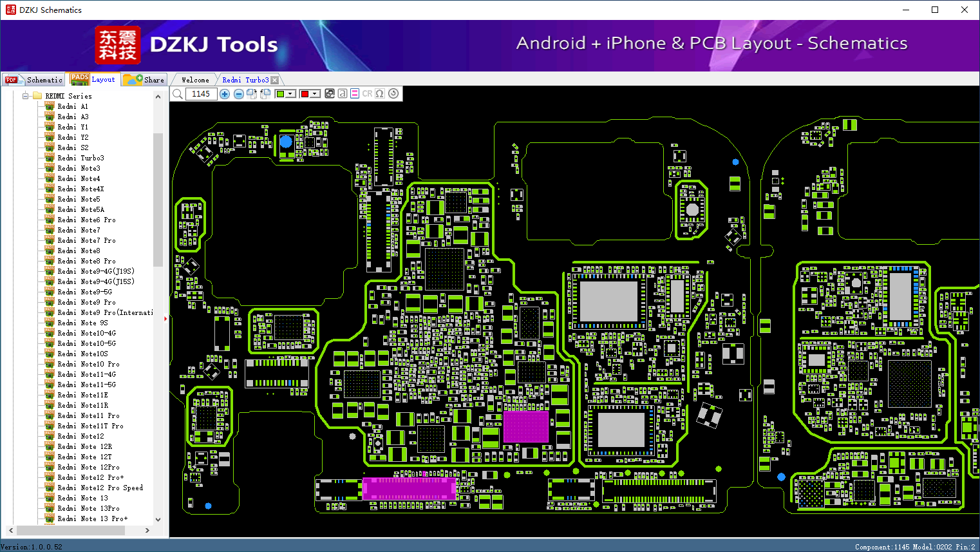
Task: Click the magenta square chip on board
Action: tap(525, 426)
